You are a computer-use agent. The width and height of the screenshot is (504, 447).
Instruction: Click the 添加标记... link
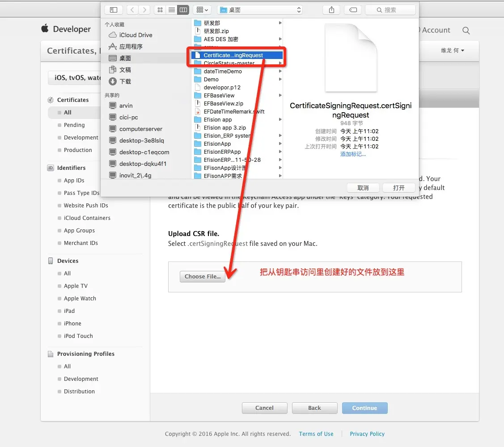click(353, 154)
